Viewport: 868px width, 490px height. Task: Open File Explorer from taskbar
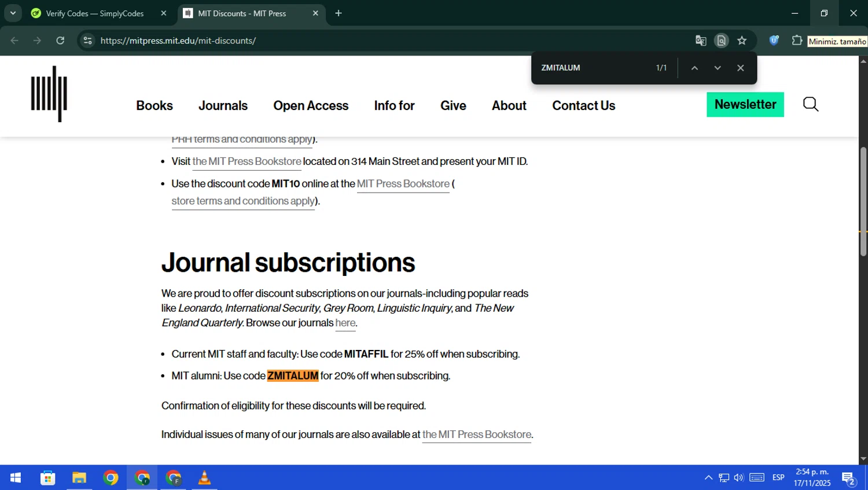[79, 478]
